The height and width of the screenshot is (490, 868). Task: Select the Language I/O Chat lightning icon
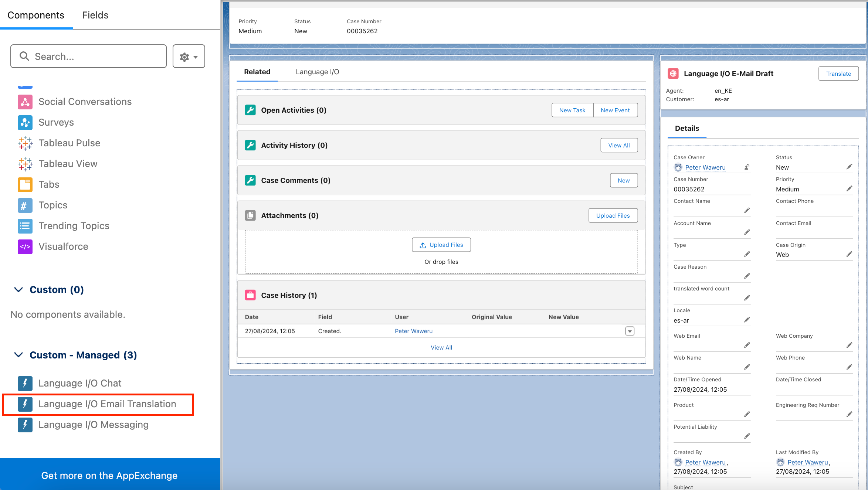pos(25,383)
